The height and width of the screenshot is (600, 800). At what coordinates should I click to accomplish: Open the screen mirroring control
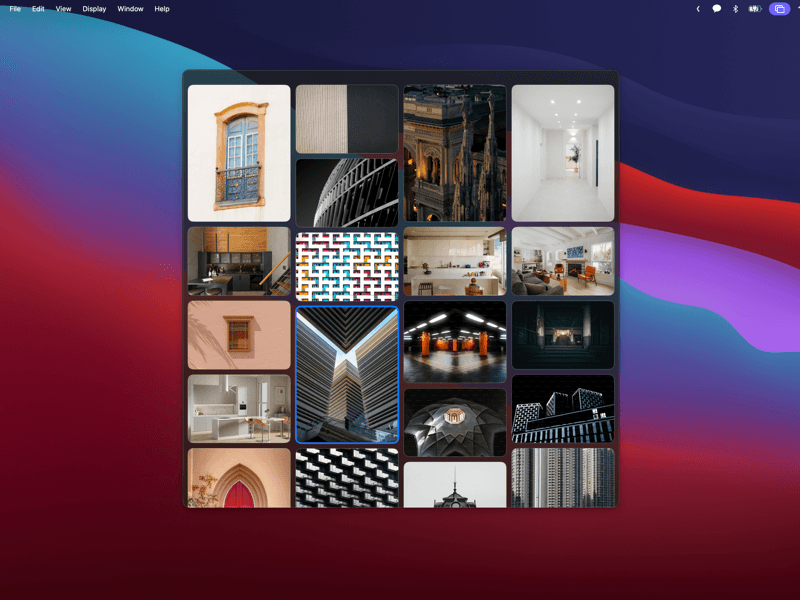780,8
